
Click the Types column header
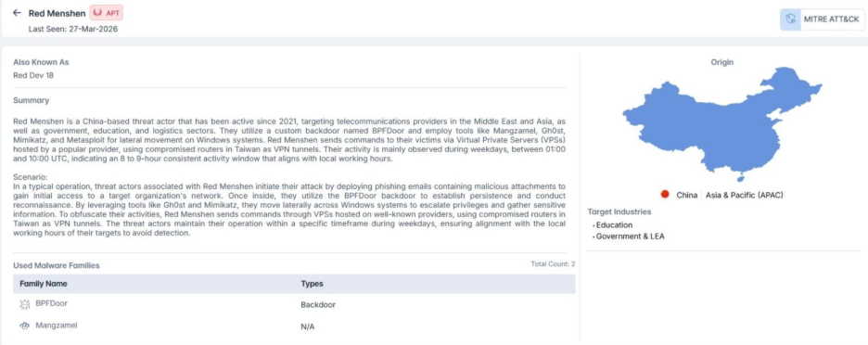(x=312, y=284)
